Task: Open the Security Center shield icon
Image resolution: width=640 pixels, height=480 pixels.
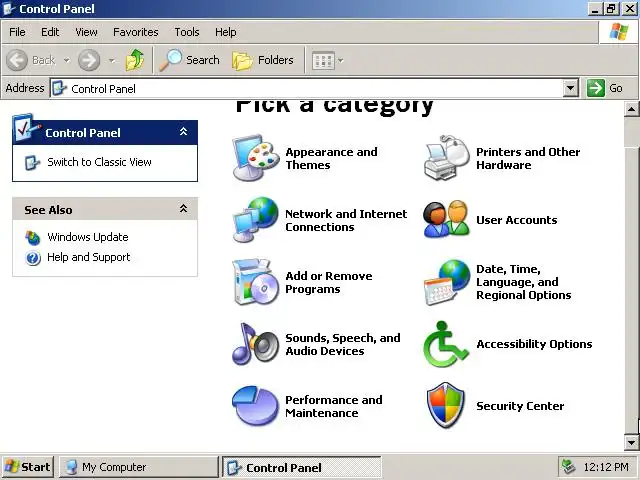Action: point(446,405)
